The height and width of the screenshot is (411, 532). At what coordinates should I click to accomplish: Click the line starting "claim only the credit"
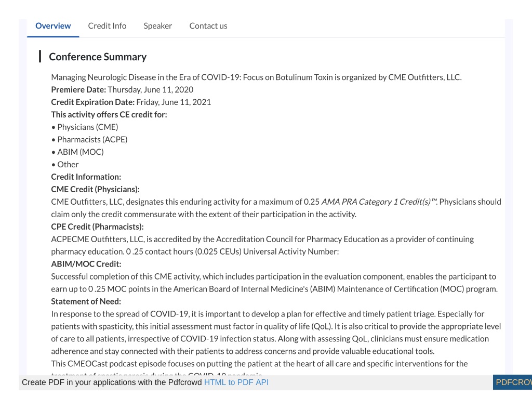(204, 215)
